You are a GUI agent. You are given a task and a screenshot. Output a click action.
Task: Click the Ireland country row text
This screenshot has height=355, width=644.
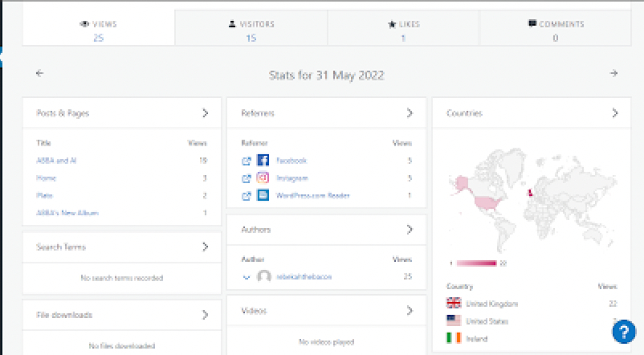point(477,339)
